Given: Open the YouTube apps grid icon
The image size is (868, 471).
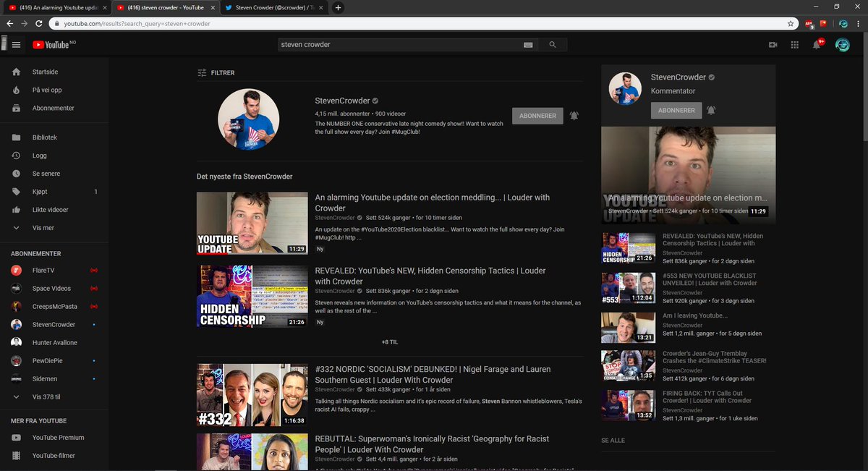Looking at the screenshot, I should tap(794, 45).
